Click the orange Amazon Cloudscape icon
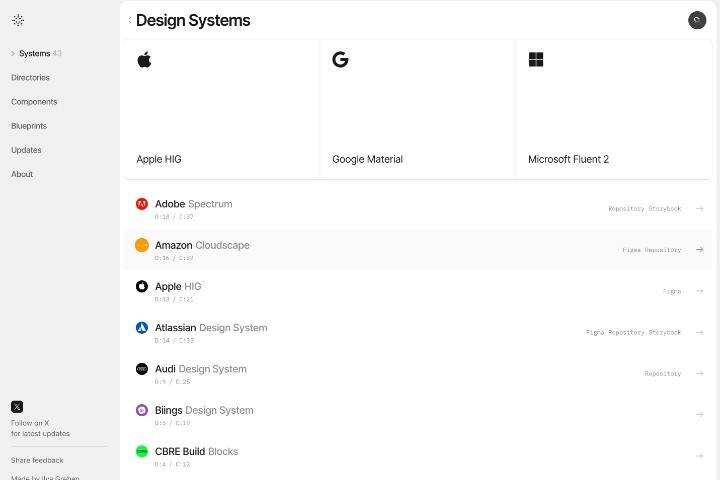Screen dimensions: 720x480 click(x=142, y=245)
